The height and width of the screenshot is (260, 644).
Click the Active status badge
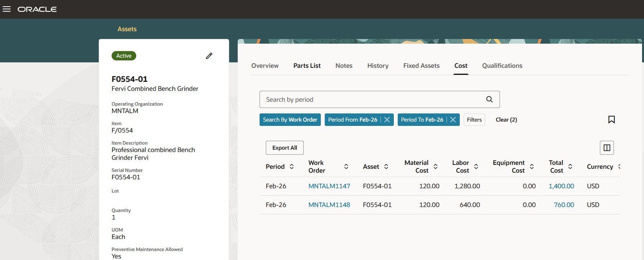(x=124, y=56)
